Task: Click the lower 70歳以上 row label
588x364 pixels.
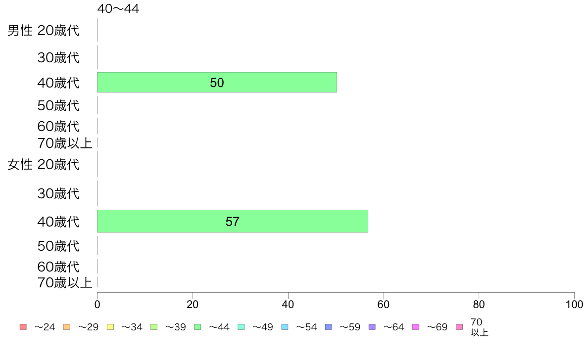Action: point(64,283)
